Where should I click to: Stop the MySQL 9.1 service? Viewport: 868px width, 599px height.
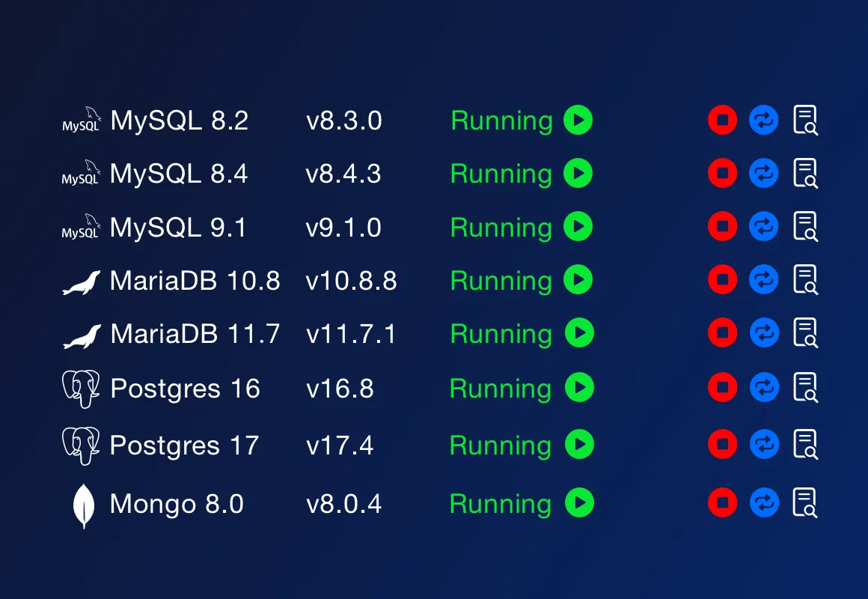(722, 226)
